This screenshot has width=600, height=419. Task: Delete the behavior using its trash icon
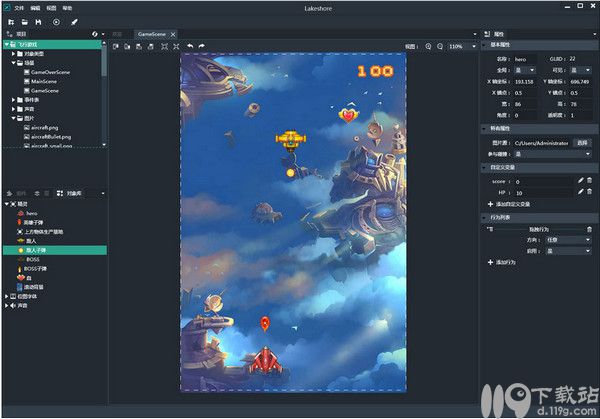coord(589,229)
